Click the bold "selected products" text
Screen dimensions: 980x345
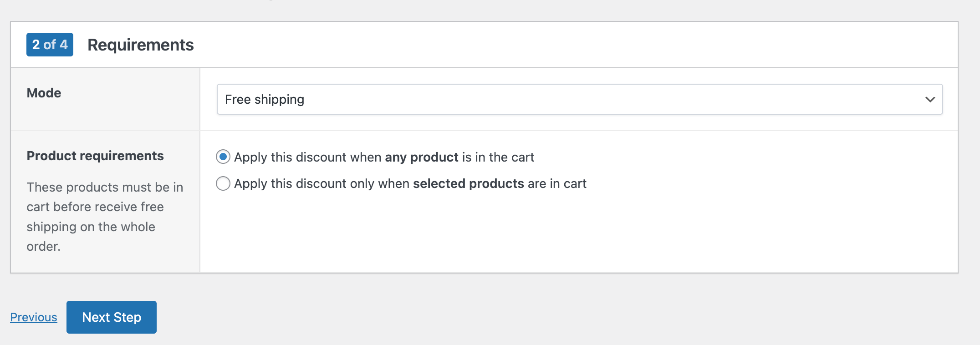[x=469, y=183]
